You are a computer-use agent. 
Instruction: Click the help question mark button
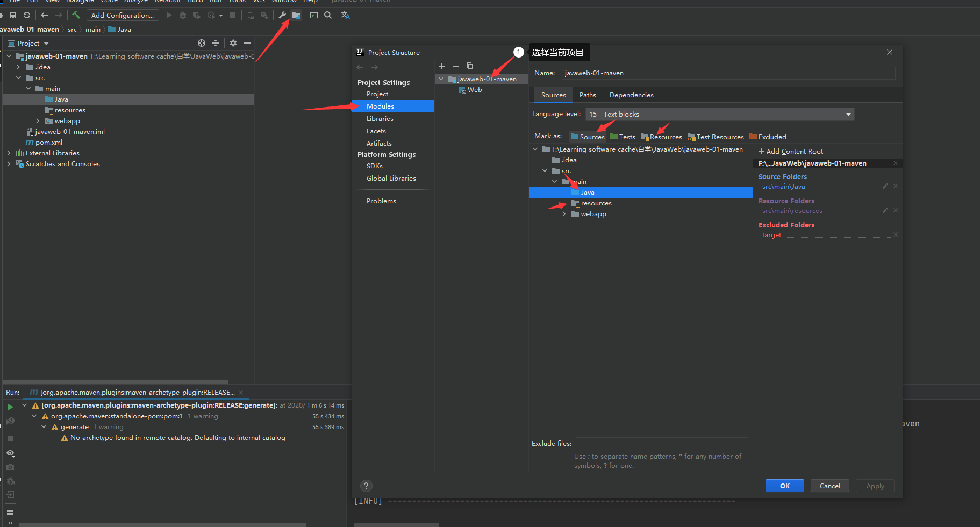pos(366,486)
